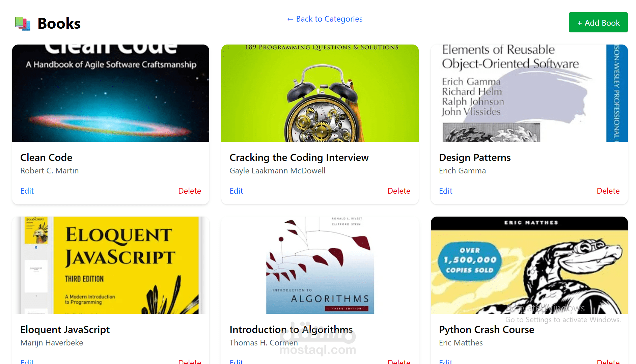The height and width of the screenshot is (364, 636).
Task: Go back to Categories
Action: pyautogui.click(x=325, y=19)
